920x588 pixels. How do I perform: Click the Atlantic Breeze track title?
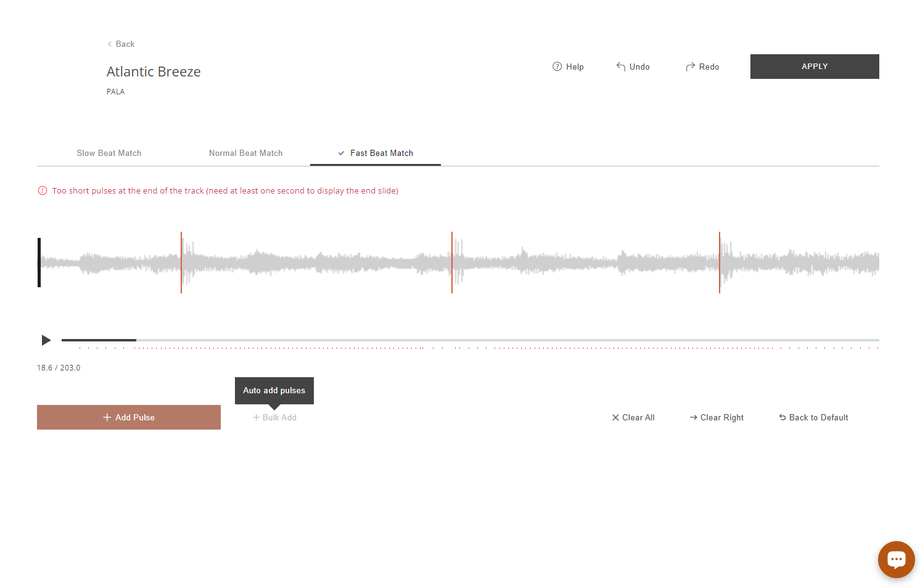point(154,71)
